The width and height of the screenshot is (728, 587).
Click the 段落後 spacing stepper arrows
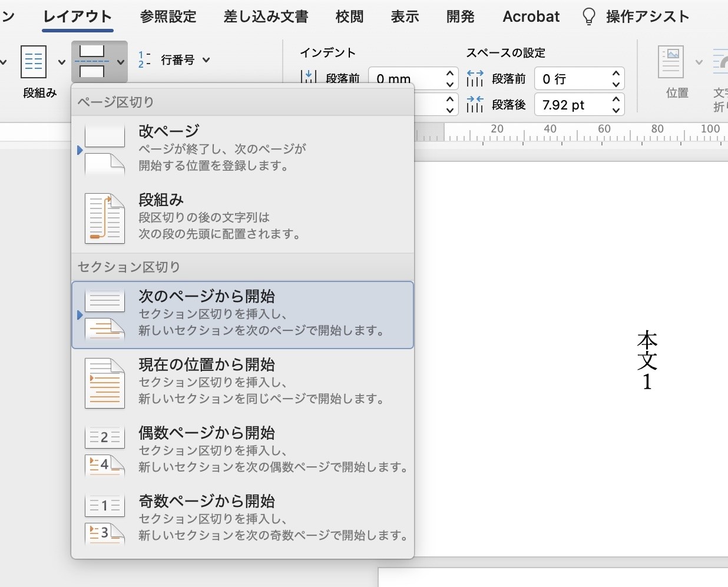tap(616, 105)
